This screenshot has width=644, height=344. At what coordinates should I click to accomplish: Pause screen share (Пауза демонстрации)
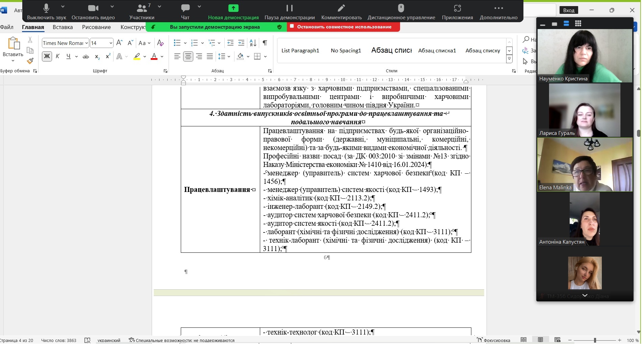click(290, 11)
